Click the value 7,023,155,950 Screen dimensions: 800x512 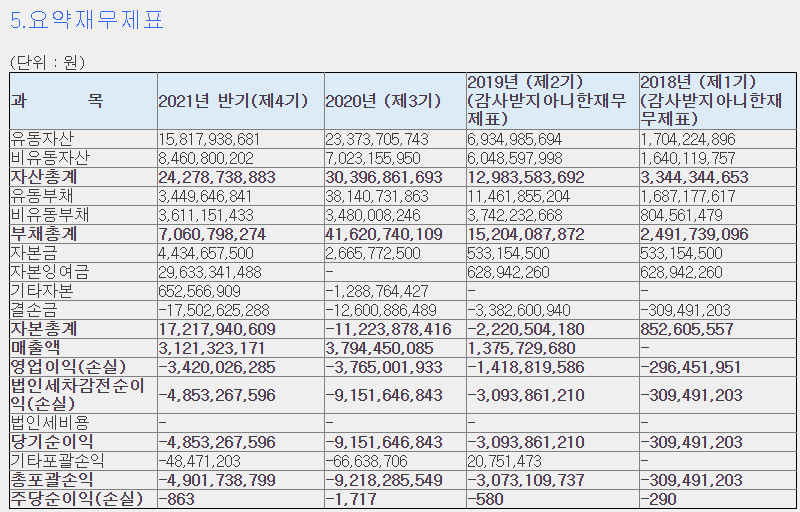[373, 158]
